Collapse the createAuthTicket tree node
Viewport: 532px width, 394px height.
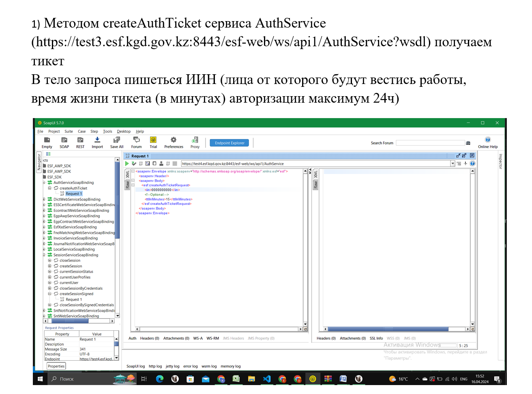[x=50, y=188]
